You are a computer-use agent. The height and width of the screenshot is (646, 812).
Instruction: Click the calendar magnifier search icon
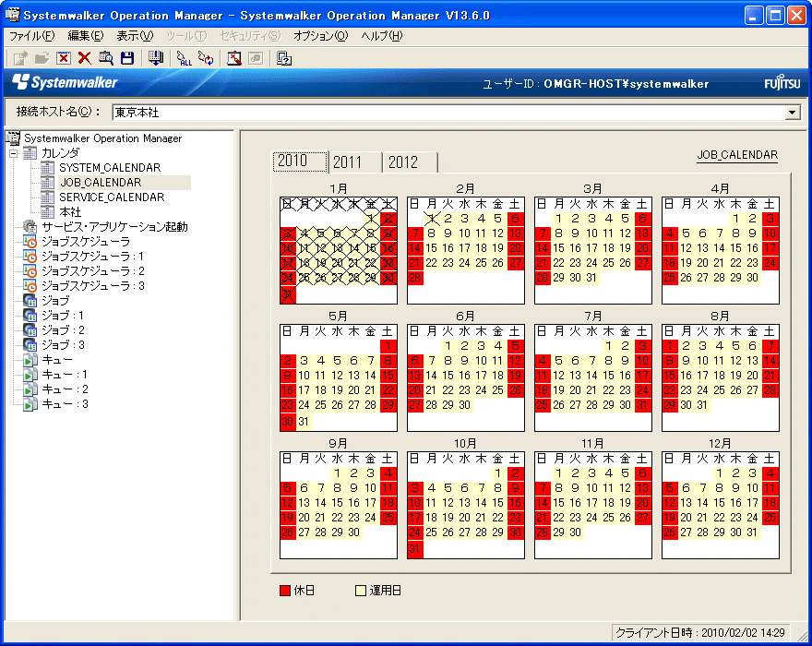pyautogui.click(x=106, y=58)
